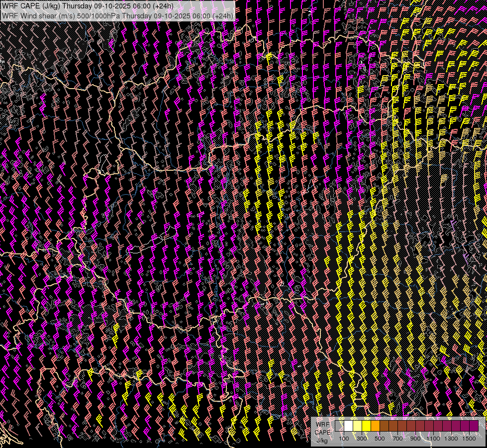Click the WRF CAPE J/kg legend label
The image size is (487, 448).
coord(322,433)
